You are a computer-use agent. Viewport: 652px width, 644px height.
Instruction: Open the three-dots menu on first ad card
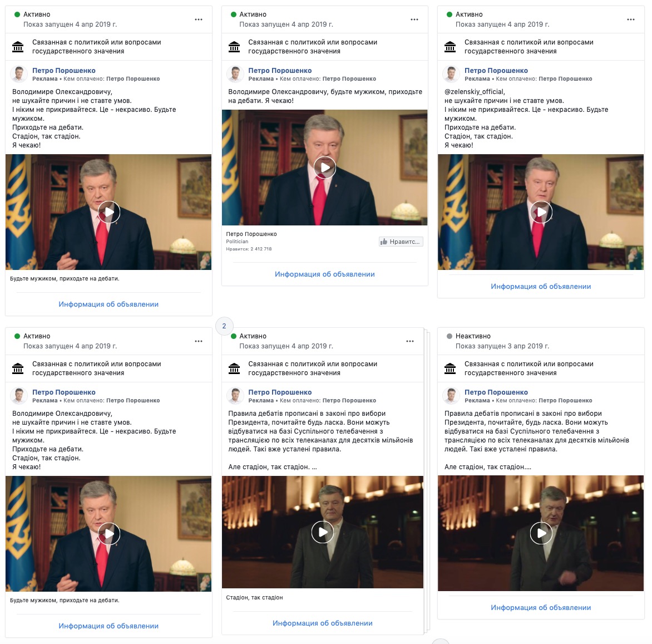point(199,19)
